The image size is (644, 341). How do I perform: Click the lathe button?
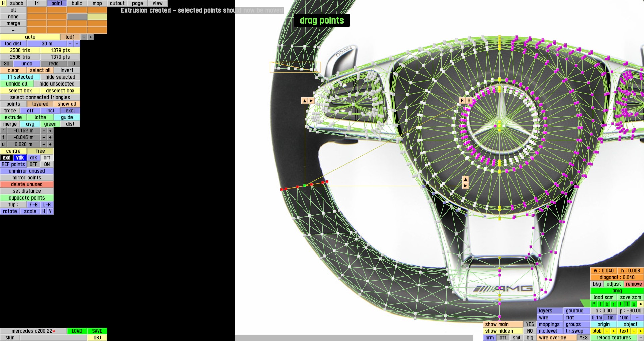tap(40, 117)
